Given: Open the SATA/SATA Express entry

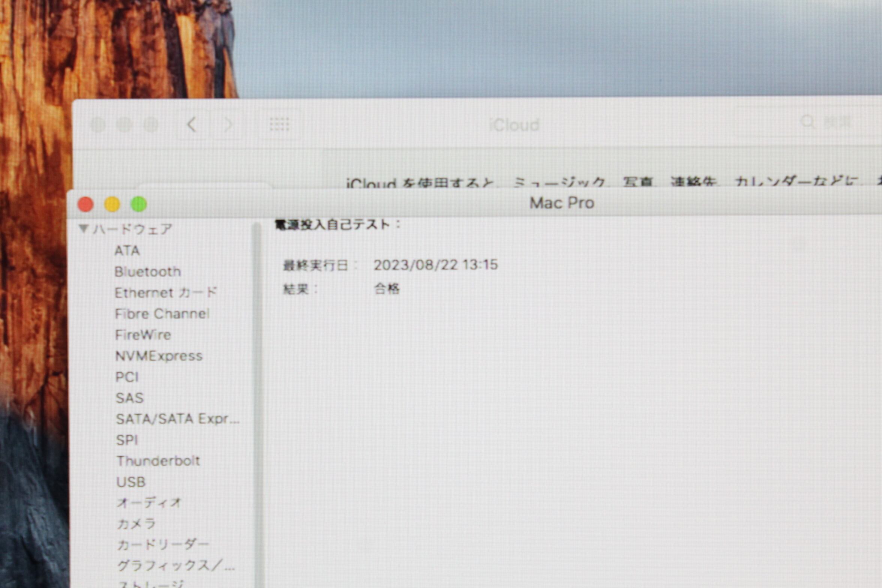Looking at the screenshot, I should click(x=177, y=418).
